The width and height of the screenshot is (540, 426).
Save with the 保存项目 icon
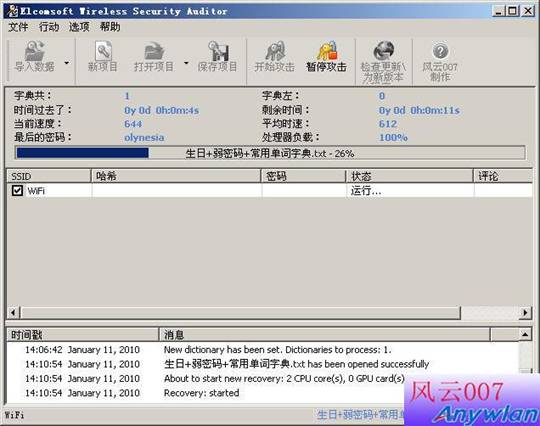click(218, 51)
